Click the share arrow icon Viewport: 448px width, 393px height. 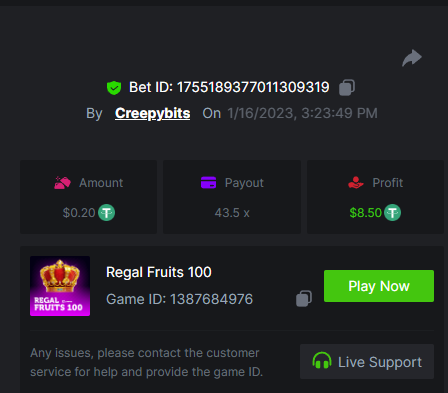pos(412,58)
